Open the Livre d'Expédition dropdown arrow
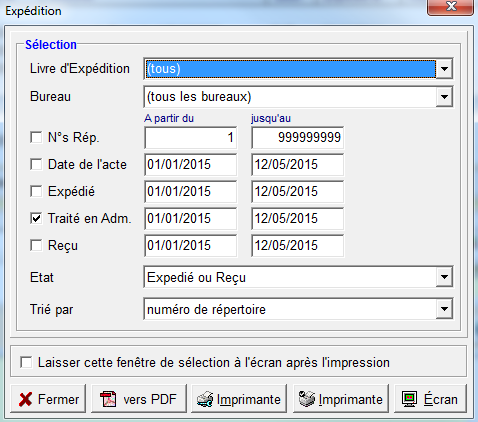 pos(444,69)
